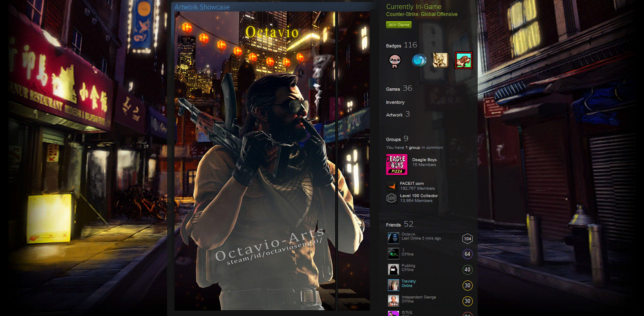Click the green-eyed avatar of friend ':)'
Screen dimensions: 644x316
393,253
